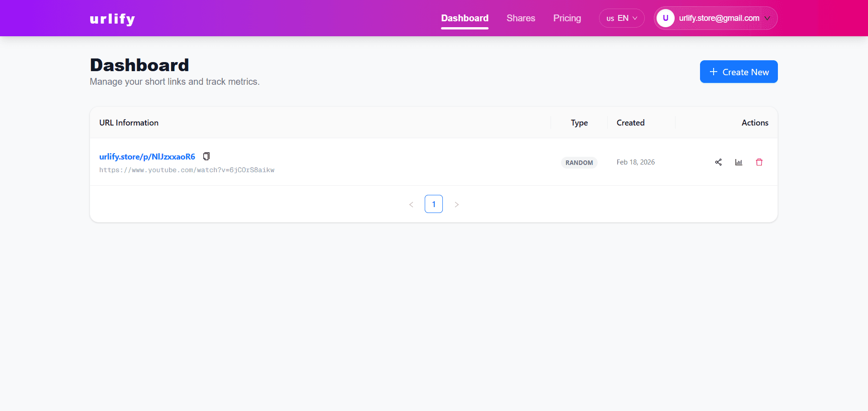Click the previous-page arrow in pagination
The height and width of the screenshot is (411, 868).
411,204
